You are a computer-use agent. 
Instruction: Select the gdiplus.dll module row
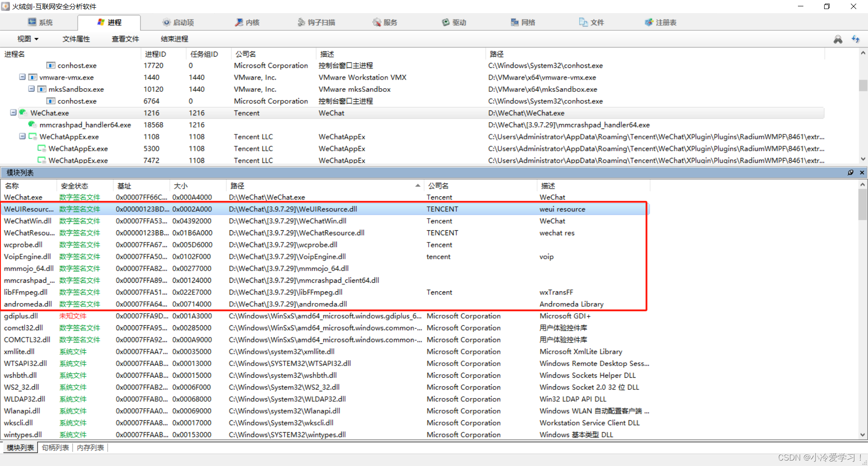(x=325, y=316)
